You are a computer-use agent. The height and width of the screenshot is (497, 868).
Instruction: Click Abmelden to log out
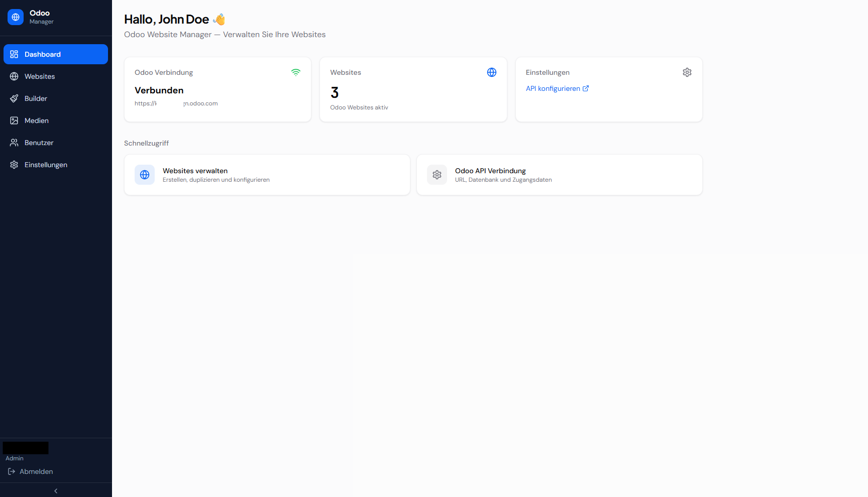(x=31, y=471)
